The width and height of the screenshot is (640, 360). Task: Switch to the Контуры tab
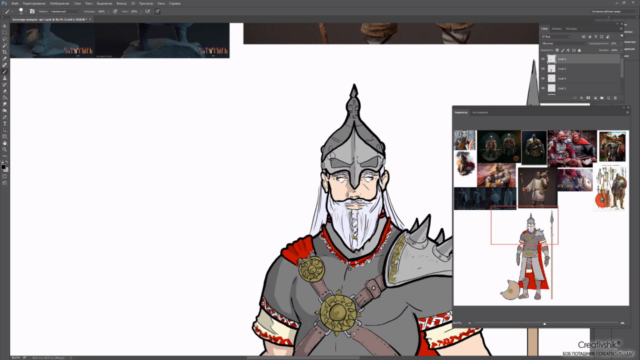click(x=571, y=29)
